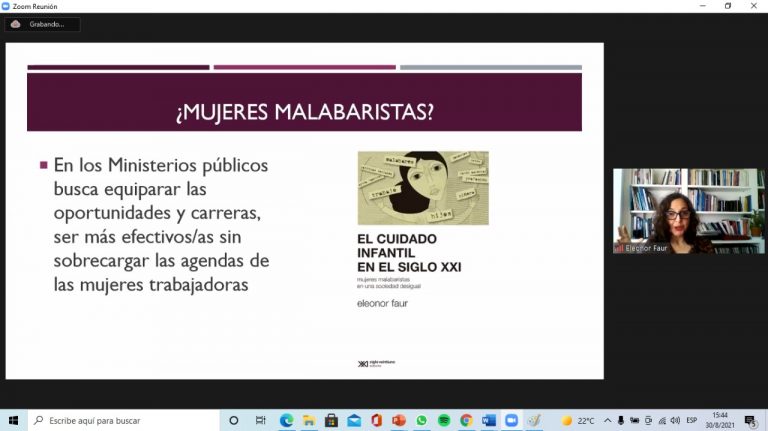Open Microsoft Office from taskbar
The width and height of the screenshot is (768, 431).
point(377,420)
